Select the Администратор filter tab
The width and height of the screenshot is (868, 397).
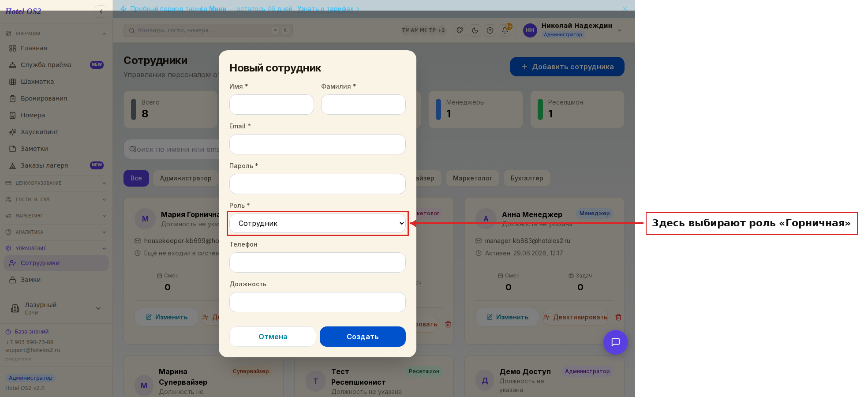(x=186, y=178)
